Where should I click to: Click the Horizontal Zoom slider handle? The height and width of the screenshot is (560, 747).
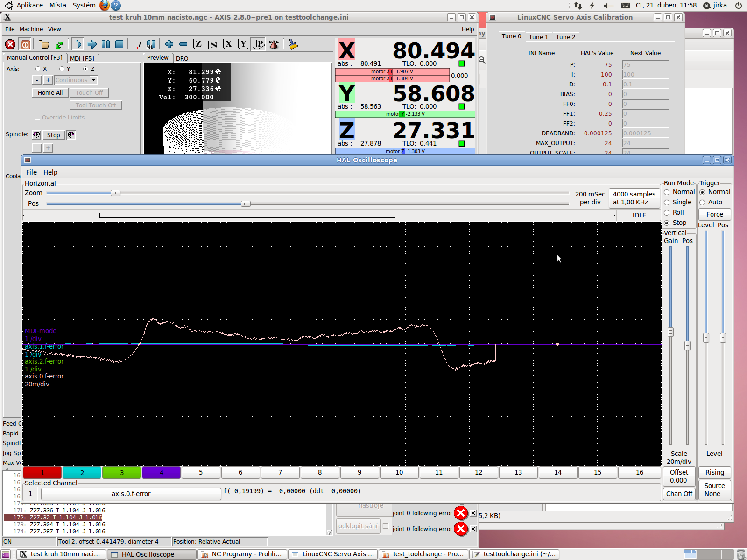click(115, 193)
